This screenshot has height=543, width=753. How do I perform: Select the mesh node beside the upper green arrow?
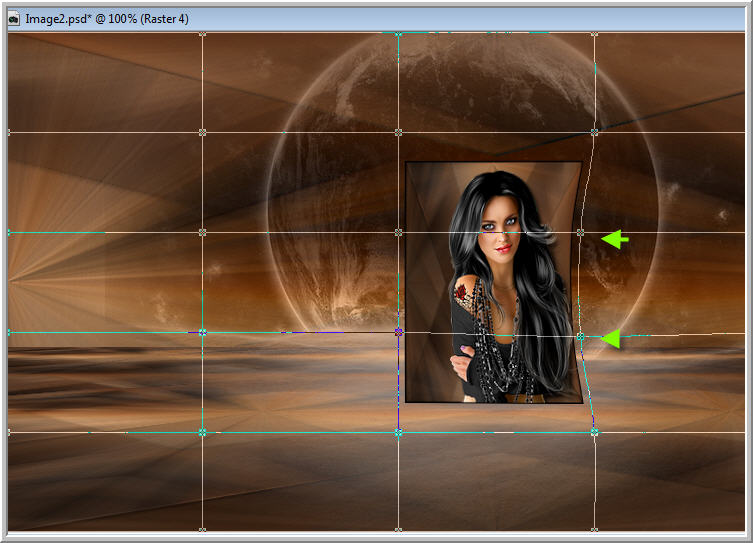[x=580, y=232]
